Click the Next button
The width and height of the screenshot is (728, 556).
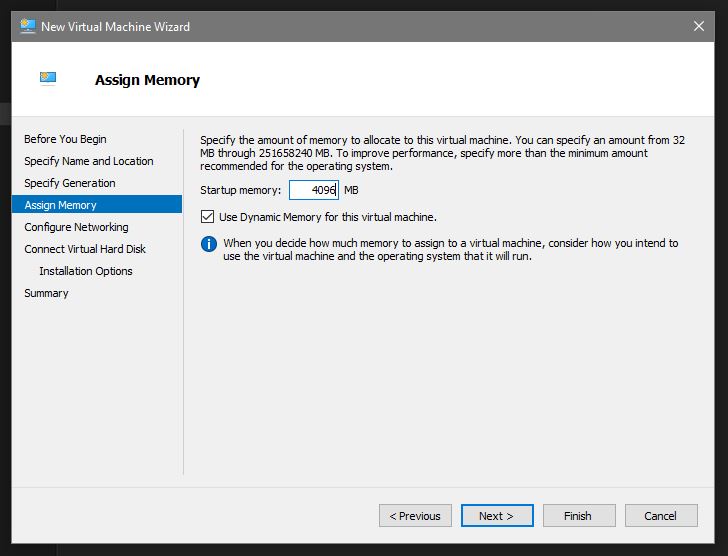point(497,516)
